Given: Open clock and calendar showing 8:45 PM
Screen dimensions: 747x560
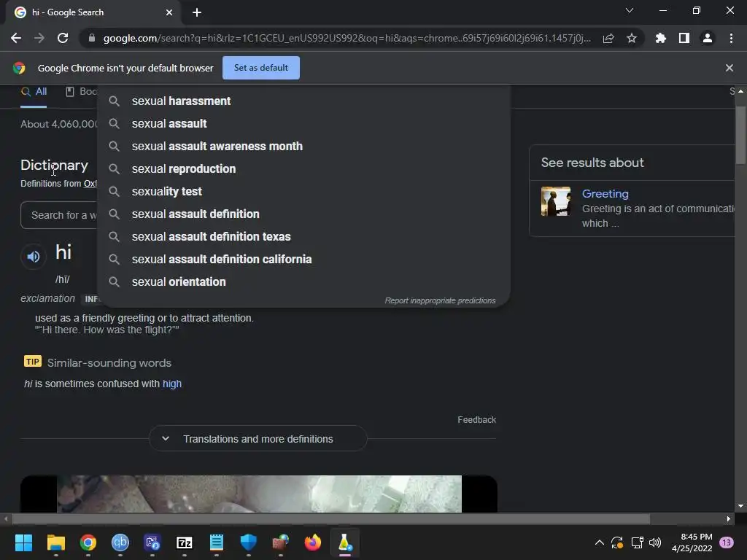Looking at the screenshot, I should [692, 542].
